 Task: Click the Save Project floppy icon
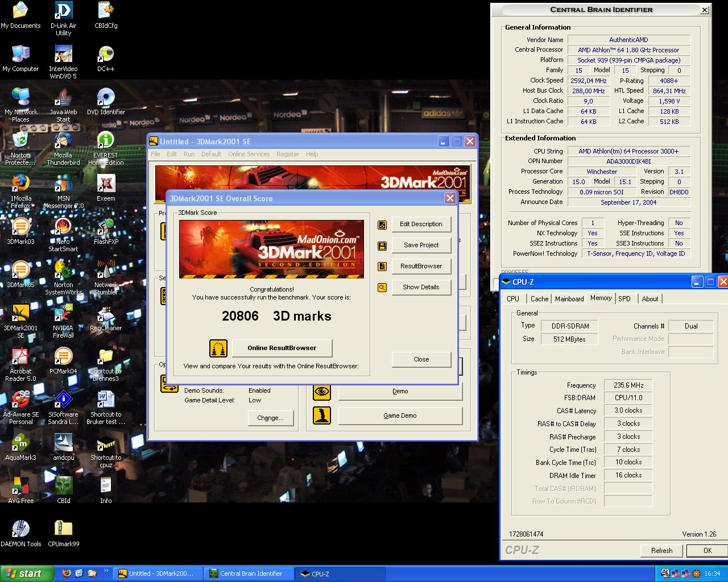382,246
